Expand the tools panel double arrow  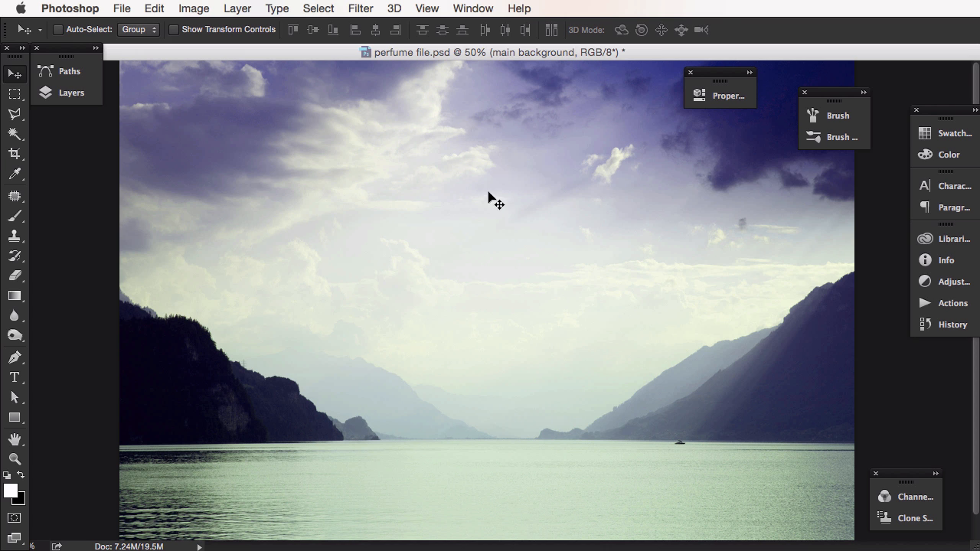pos(22,48)
